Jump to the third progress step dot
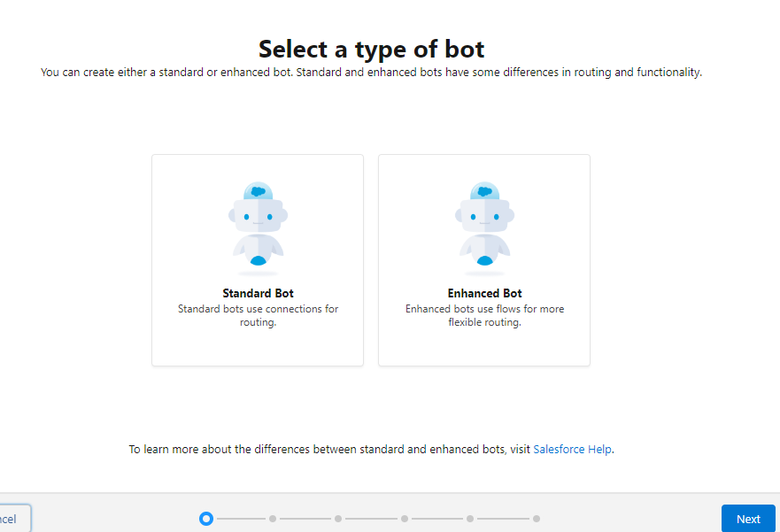 [338, 519]
